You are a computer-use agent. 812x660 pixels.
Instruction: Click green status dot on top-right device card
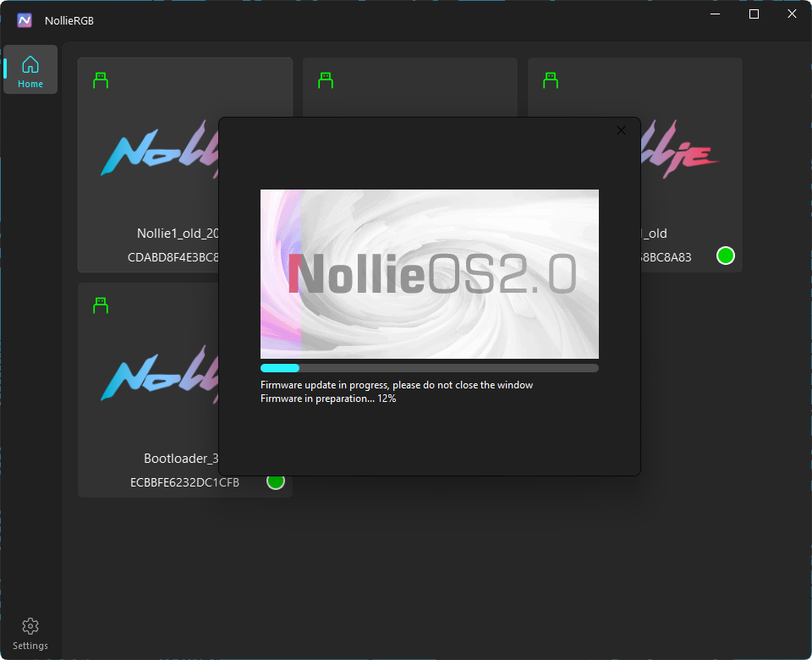click(x=726, y=256)
